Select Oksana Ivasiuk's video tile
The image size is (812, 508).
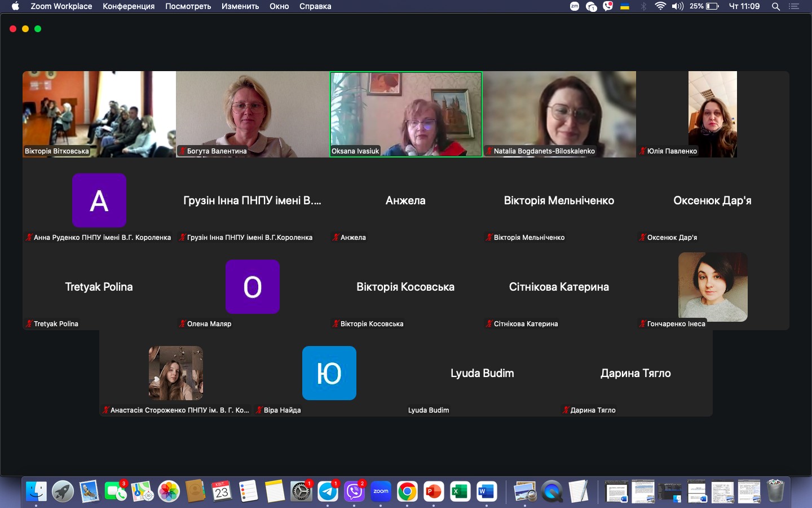pos(406,113)
